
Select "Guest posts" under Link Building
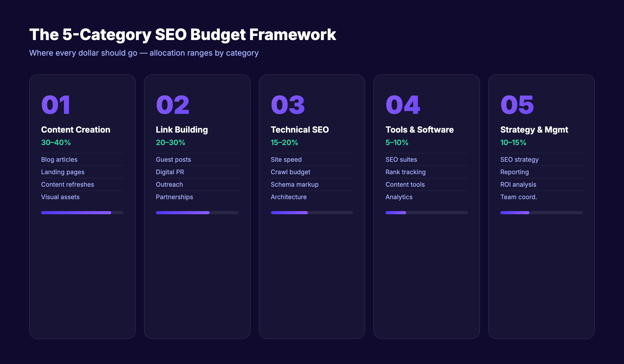click(173, 159)
